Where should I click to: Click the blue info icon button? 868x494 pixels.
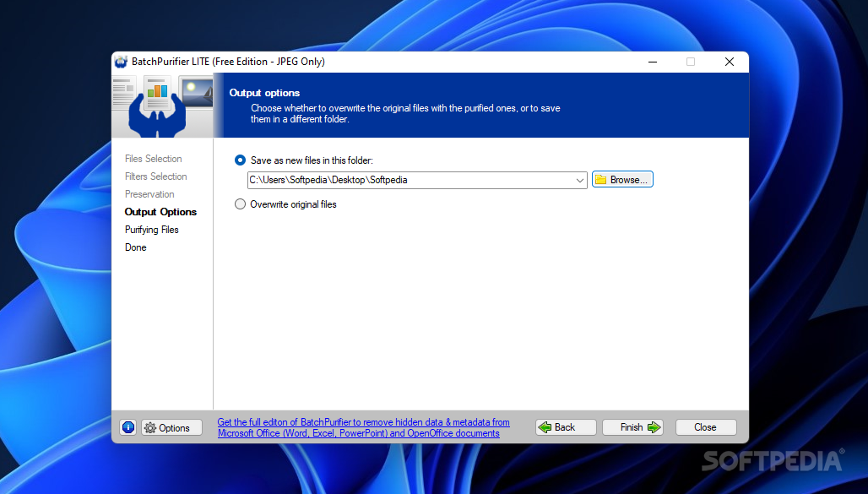click(127, 427)
